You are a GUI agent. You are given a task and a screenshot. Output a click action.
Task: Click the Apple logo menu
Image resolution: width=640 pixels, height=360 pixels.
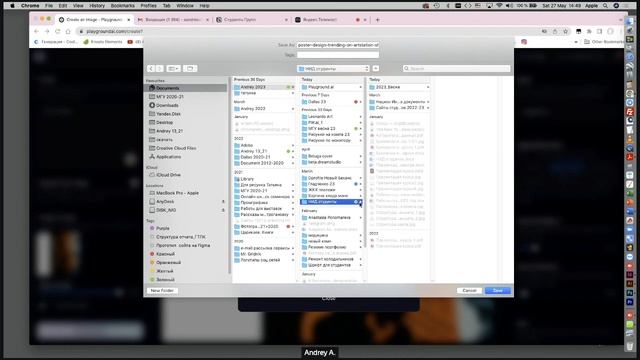(x=12, y=6)
